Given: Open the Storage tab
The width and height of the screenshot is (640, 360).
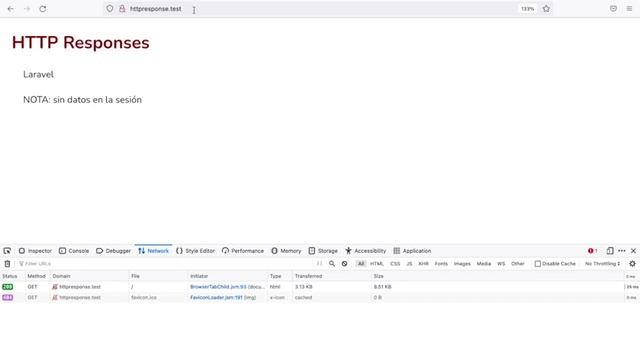Looking at the screenshot, I should click(x=323, y=251).
